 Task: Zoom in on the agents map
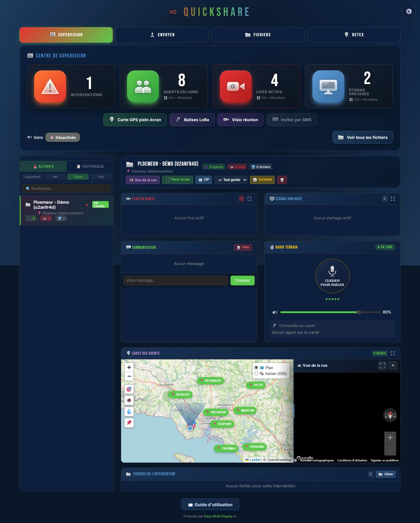[129, 367]
